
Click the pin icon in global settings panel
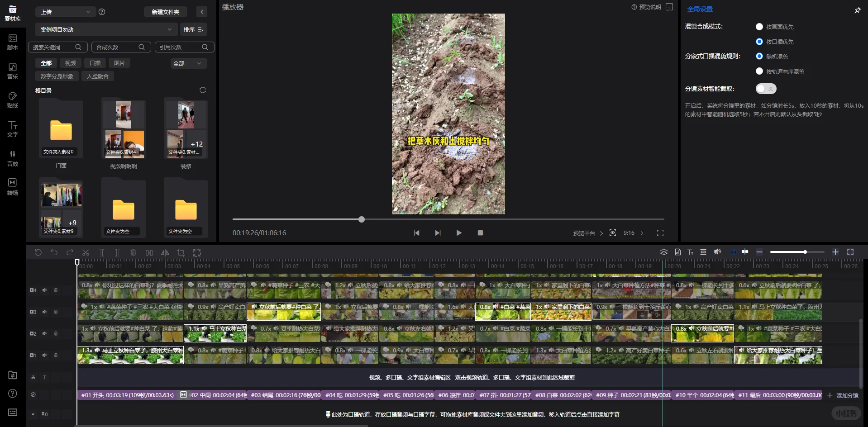858,10
